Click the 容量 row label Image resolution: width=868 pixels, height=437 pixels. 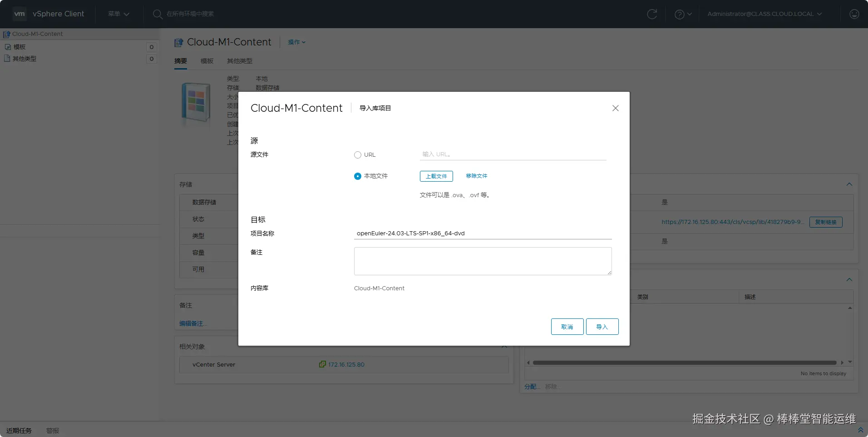(x=198, y=253)
